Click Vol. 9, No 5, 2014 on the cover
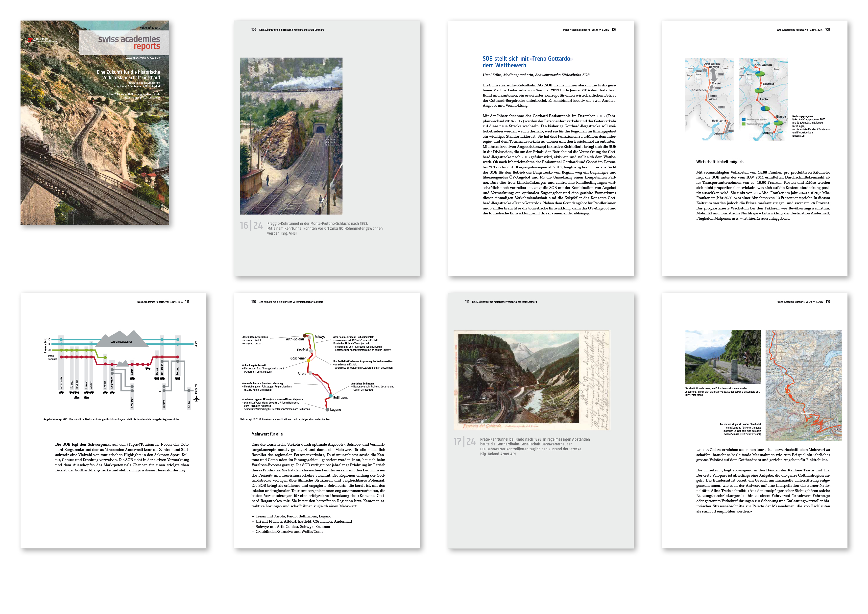Viewport: 868px width, 614px height. tap(150, 28)
